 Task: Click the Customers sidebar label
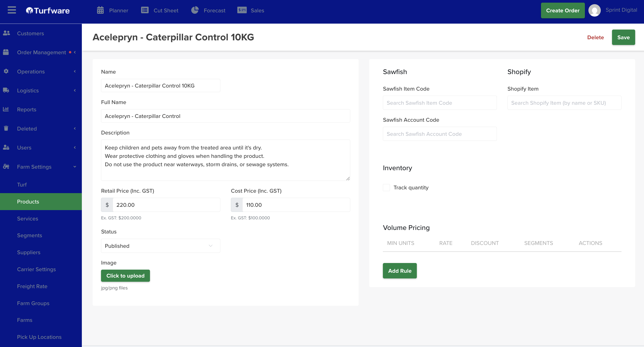click(30, 33)
